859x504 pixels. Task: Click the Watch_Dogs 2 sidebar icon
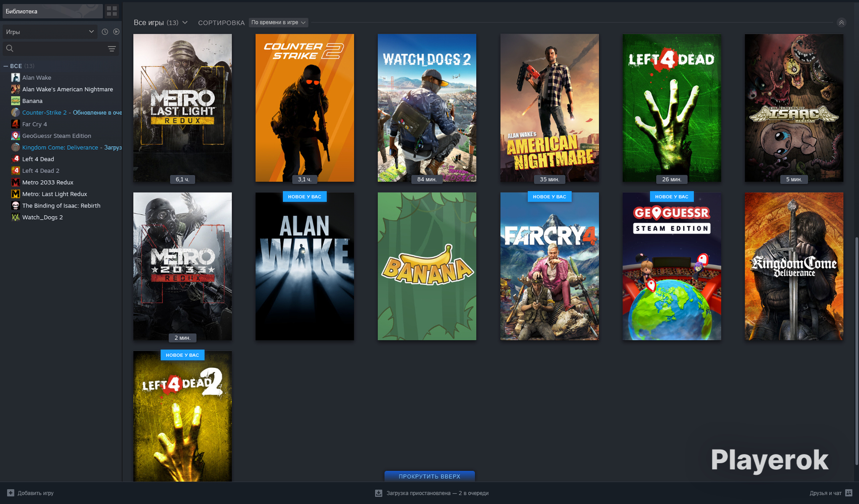click(x=16, y=217)
